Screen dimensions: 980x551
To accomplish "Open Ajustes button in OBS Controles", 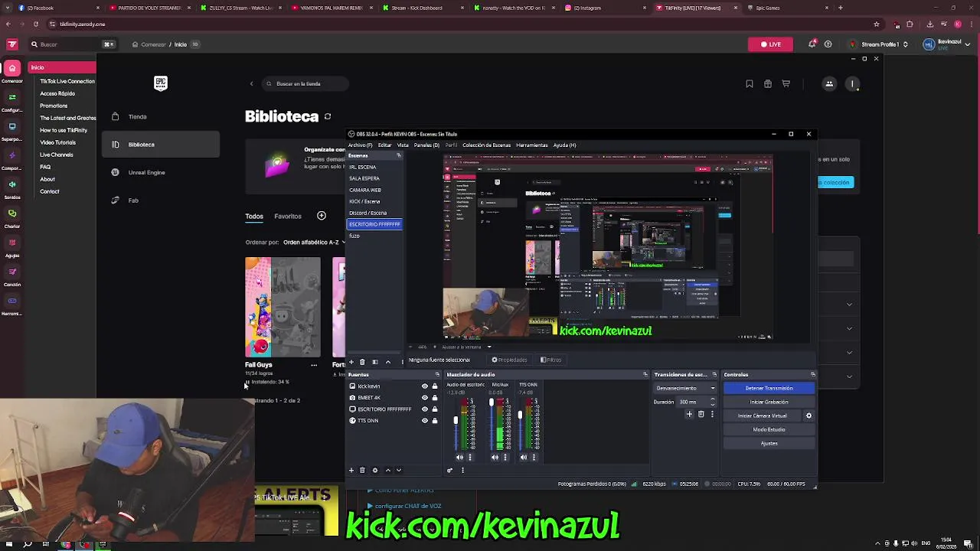I will (x=769, y=443).
